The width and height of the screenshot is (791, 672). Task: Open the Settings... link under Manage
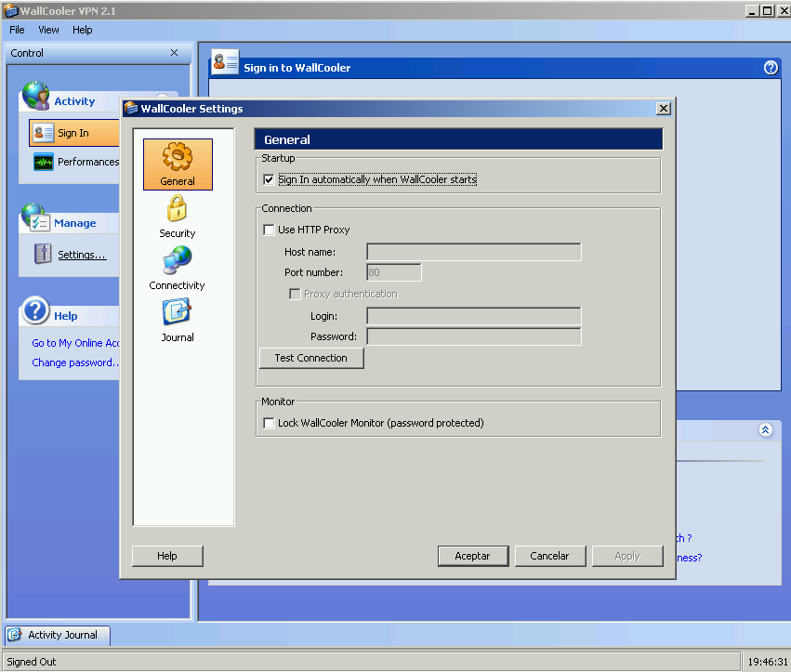(x=82, y=255)
